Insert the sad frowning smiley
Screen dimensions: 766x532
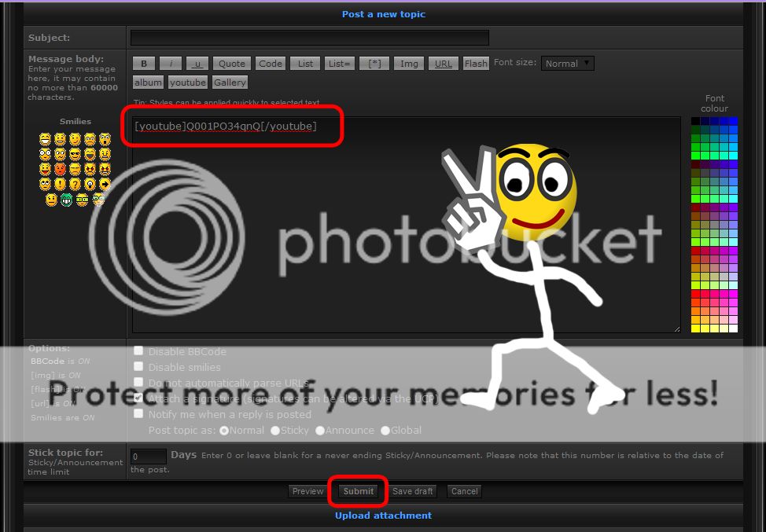pos(90,140)
